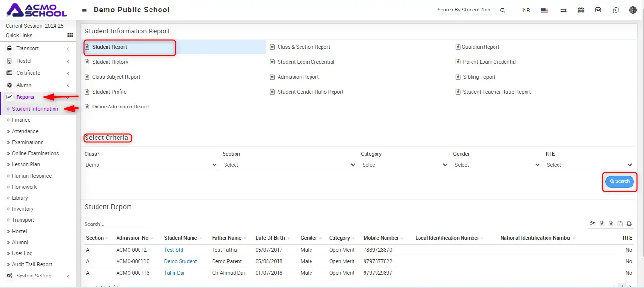
Task: Open the Class dropdown showing Demo
Action: click(151, 165)
